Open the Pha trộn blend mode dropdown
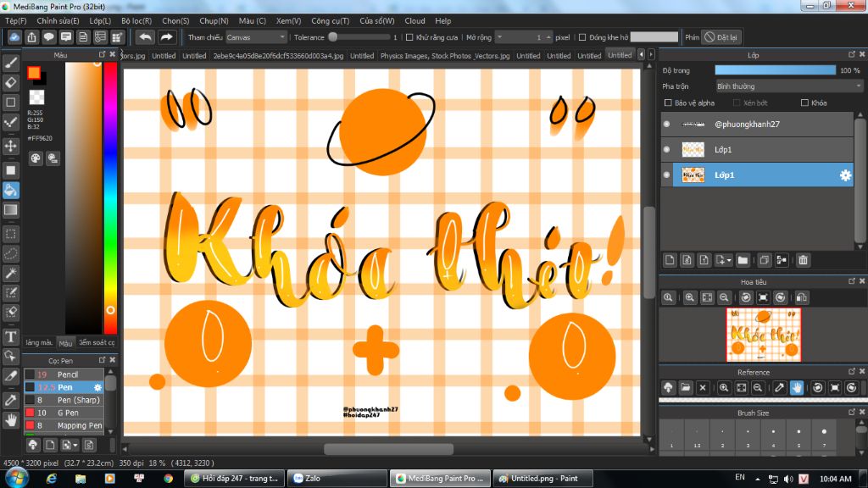This screenshot has height=488, width=868. (x=789, y=86)
